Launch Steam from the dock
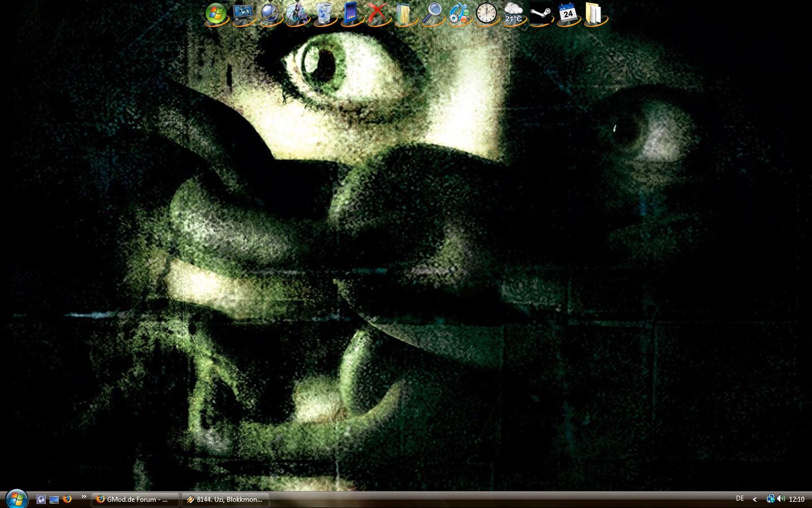Screen dimensions: 812x508 click(x=540, y=14)
